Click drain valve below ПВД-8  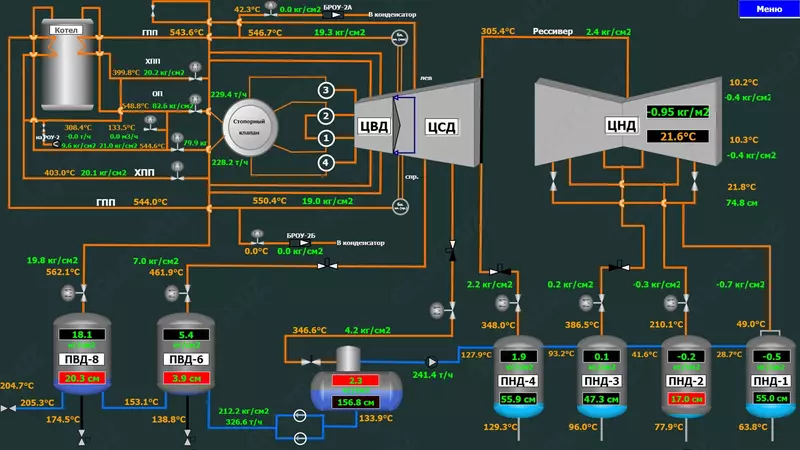point(82,437)
